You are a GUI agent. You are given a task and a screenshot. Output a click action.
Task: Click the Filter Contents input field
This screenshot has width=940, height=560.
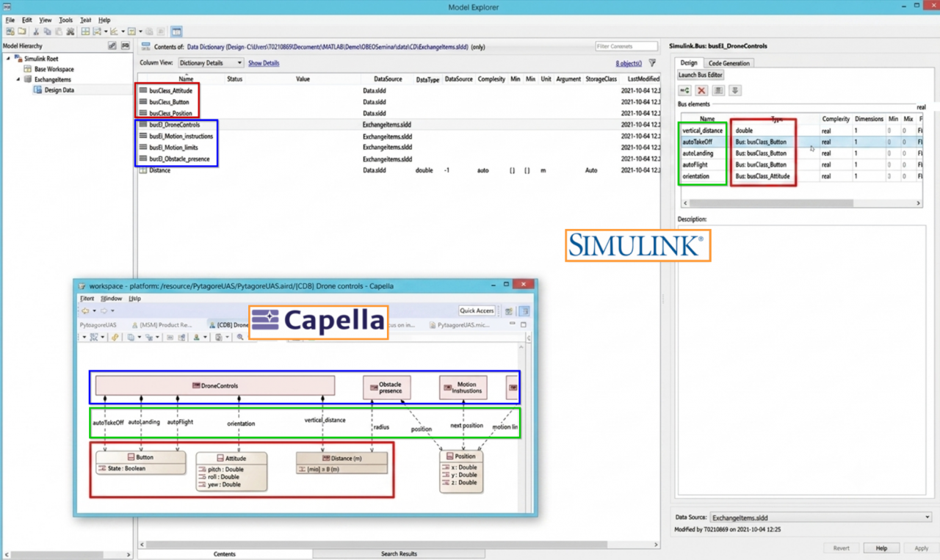coord(626,46)
